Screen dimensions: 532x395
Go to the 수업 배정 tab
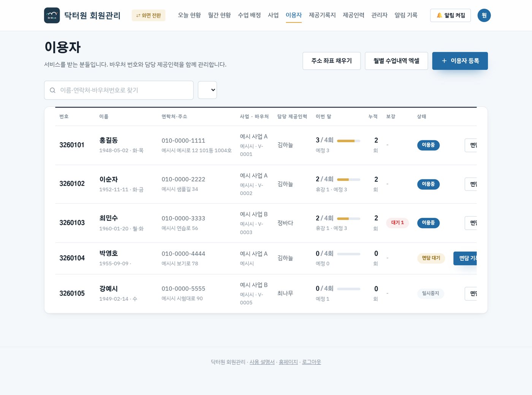click(249, 15)
